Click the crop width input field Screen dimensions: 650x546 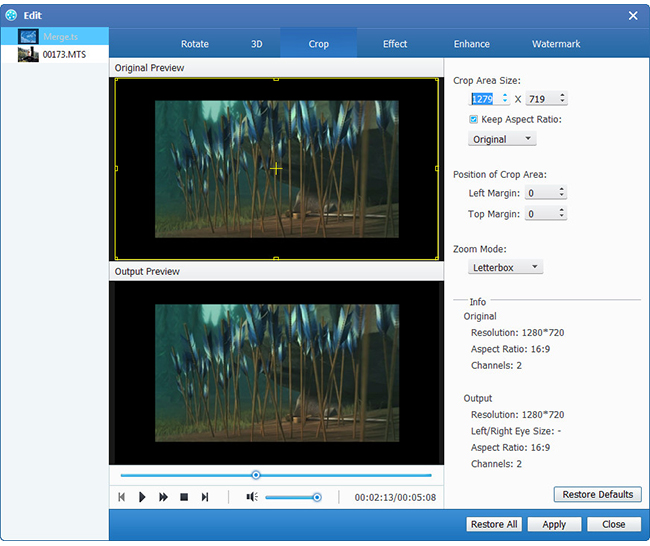(x=484, y=99)
